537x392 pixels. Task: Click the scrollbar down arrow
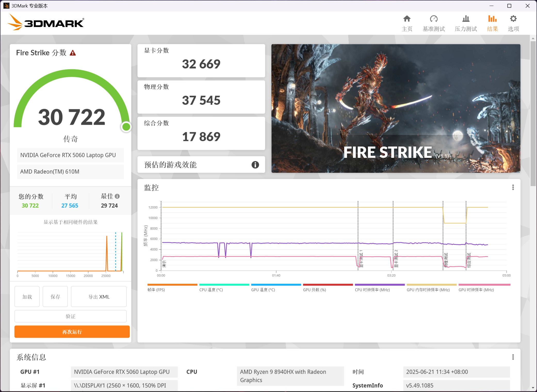pyautogui.click(x=533, y=388)
